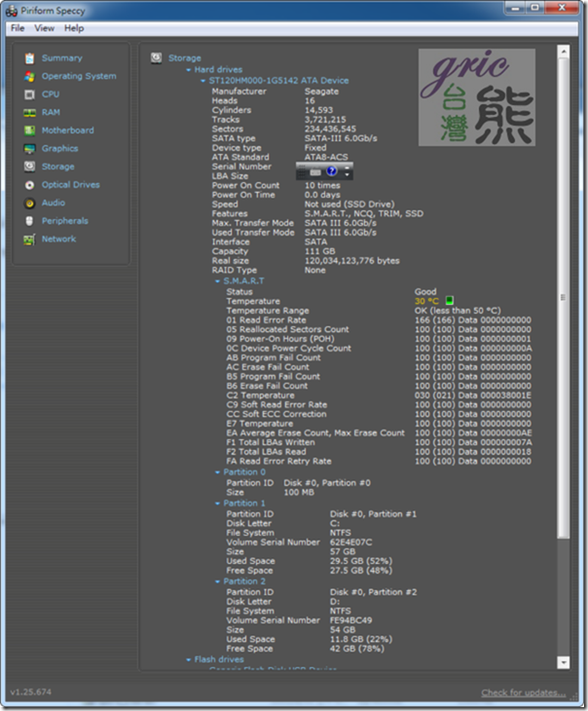Open the Audio page

(x=54, y=203)
